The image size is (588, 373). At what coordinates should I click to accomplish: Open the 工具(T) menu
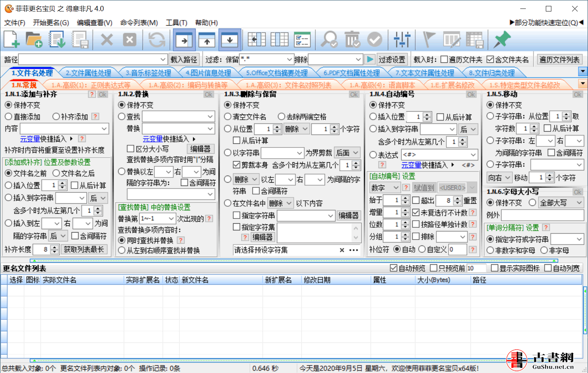pyautogui.click(x=177, y=23)
